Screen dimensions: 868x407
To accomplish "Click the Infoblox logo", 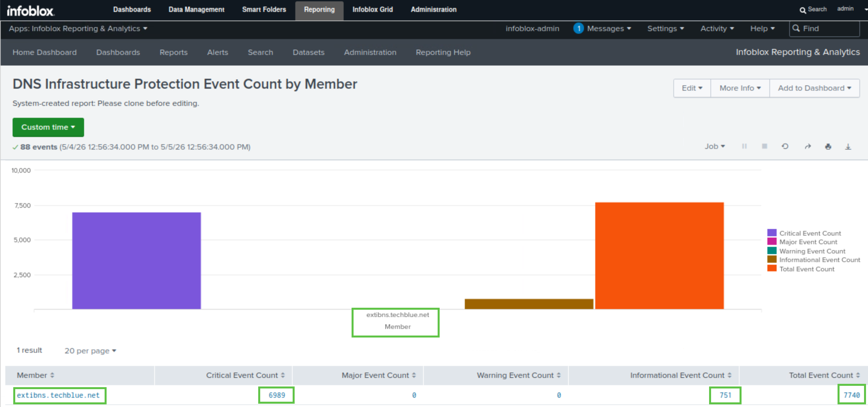I will point(30,11).
